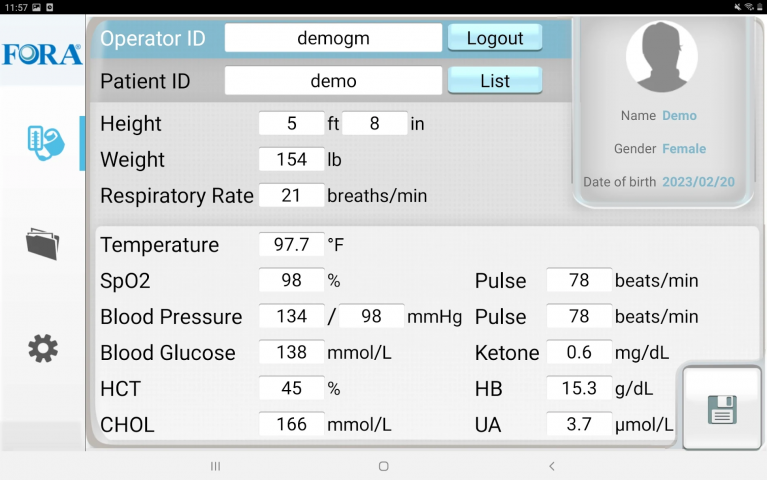Select the Operator ID input field
Image resolution: width=767 pixels, height=480 pixels.
click(333, 38)
